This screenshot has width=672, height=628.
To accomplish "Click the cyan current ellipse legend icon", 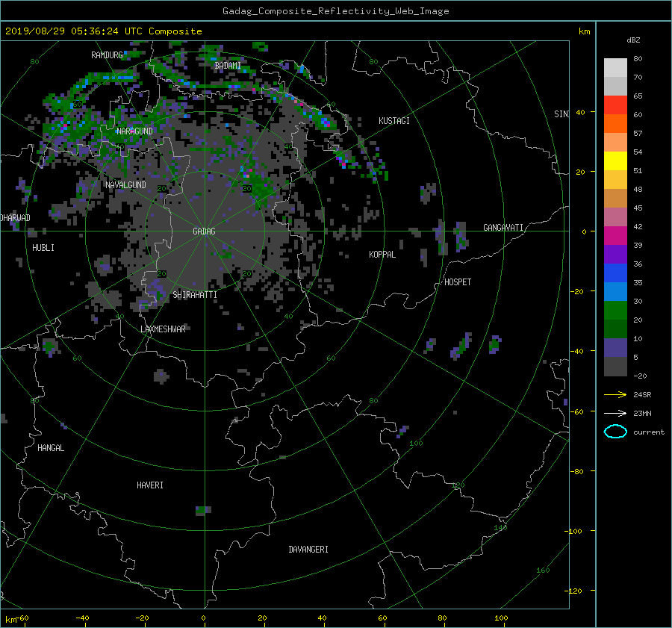I will [615, 432].
